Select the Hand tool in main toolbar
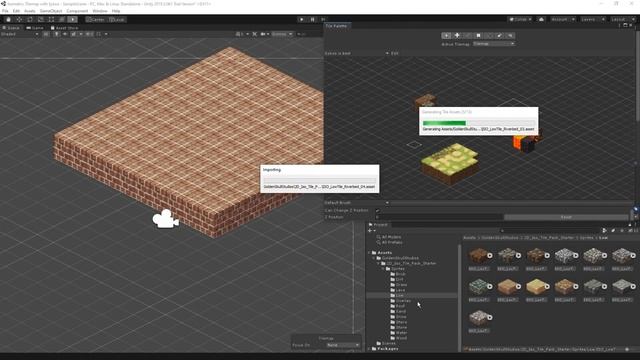The height and width of the screenshot is (360, 640). coord(9,19)
